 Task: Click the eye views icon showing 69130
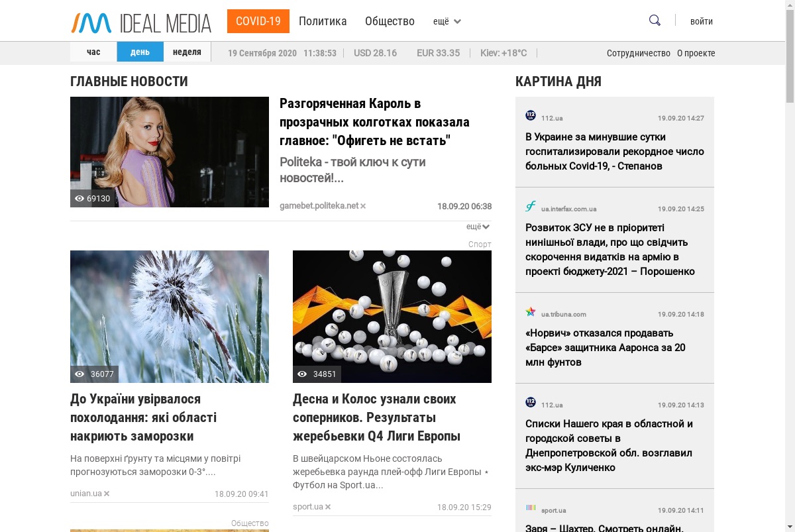pyautogui.click(x=79, y=199)
